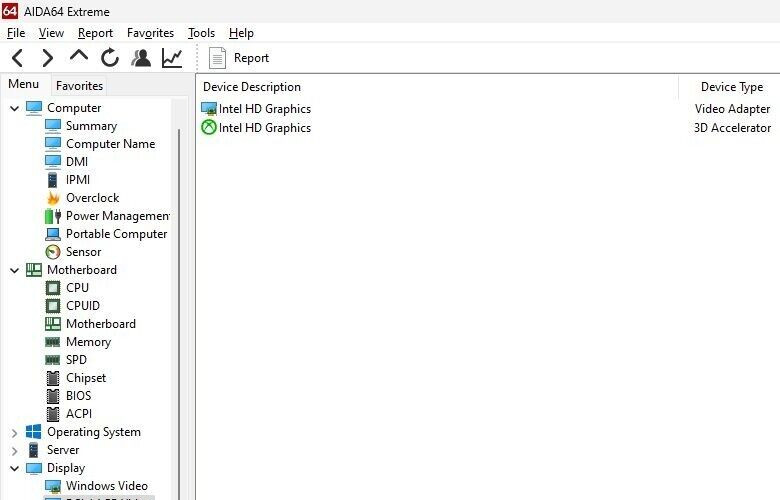This screenshot has width=780, height=500.
Task: Refresh the current page
Action: (110, 58)
